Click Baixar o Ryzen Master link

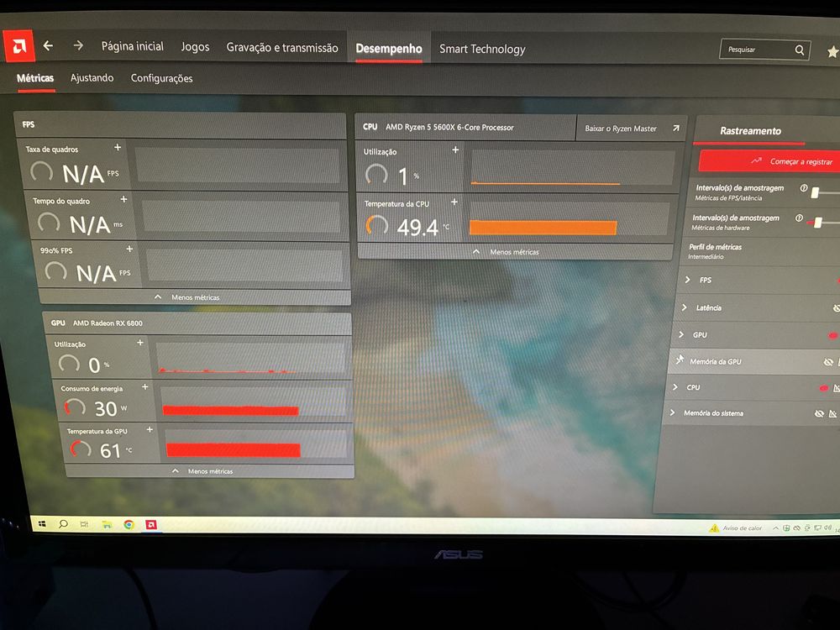coord(631,129)
